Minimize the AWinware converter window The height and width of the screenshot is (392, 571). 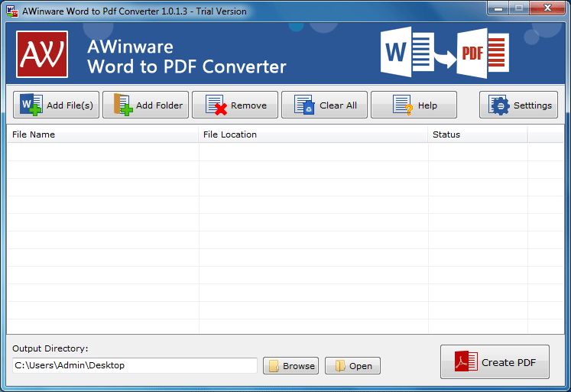coord(498,8)
